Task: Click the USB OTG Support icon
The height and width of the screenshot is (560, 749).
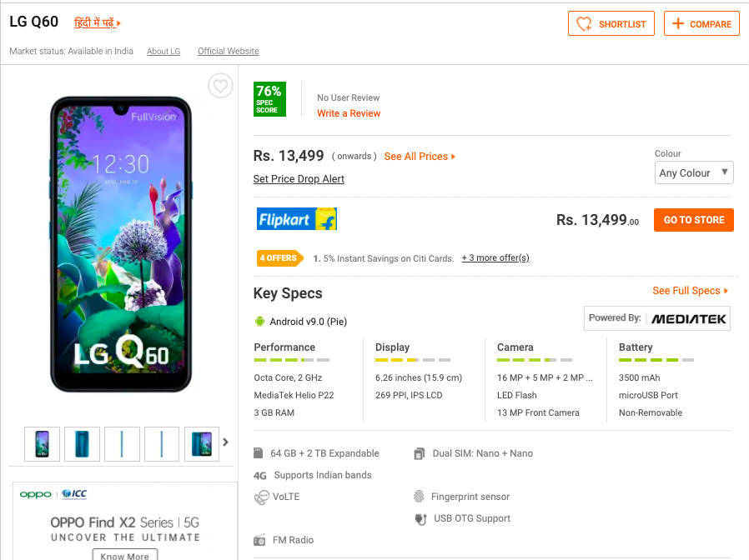Action: click(420, 518)
